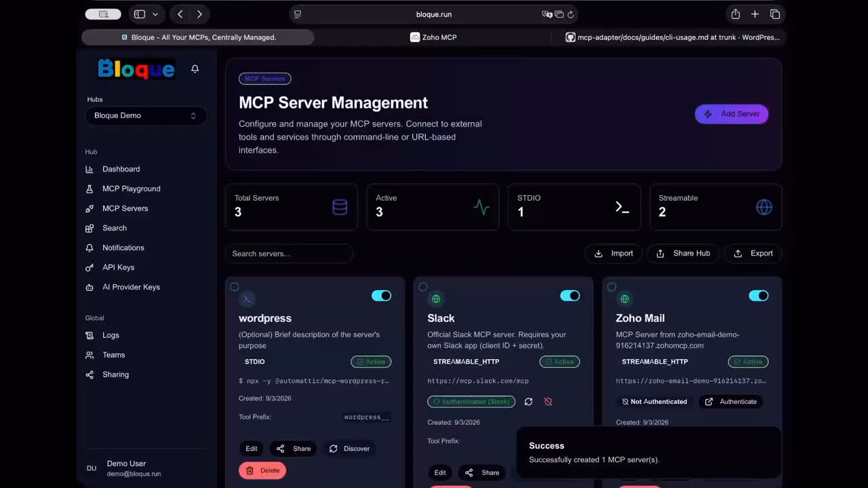
Task: Open a new browser tab with the plus icon
Action: coord(755,14)
